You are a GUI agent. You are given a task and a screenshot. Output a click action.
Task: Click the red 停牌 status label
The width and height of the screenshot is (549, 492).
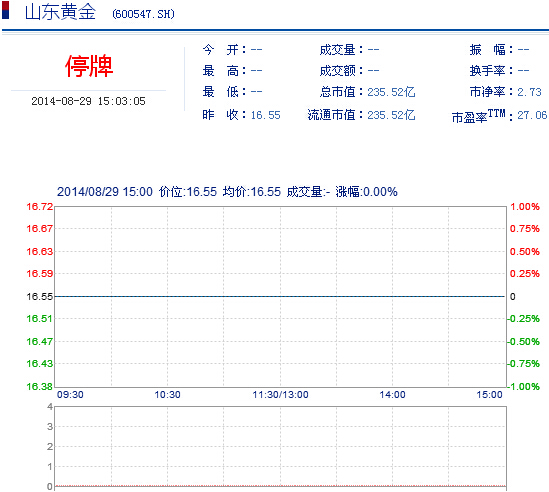tap(89, 66)
